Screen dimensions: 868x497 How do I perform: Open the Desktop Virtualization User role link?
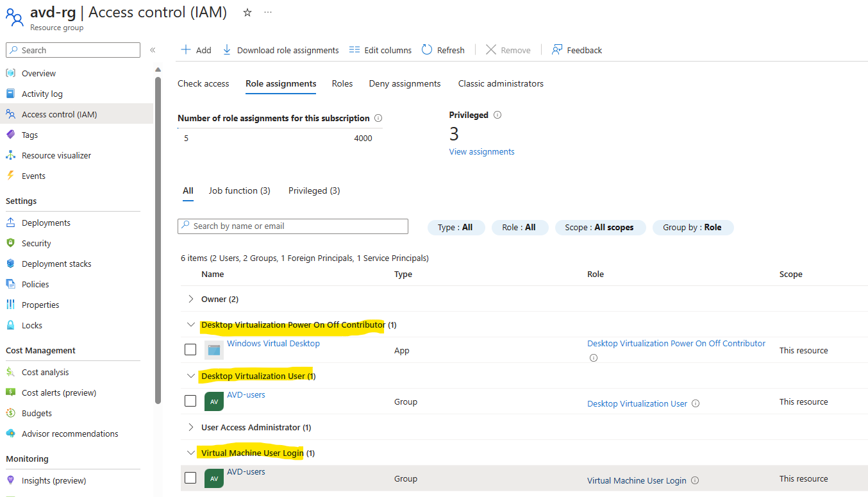637,403
